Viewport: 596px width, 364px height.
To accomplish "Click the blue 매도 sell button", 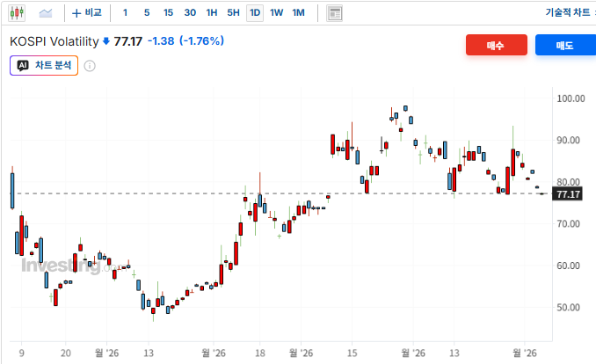I will click(x=565, y=45).
